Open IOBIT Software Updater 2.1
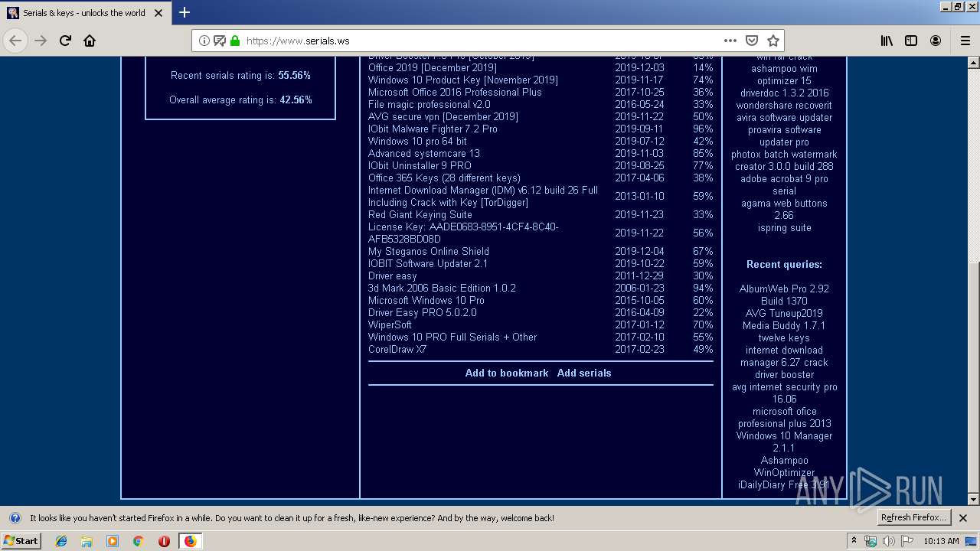The height and width of the screenshot is (551, 980). coord(428,263)
